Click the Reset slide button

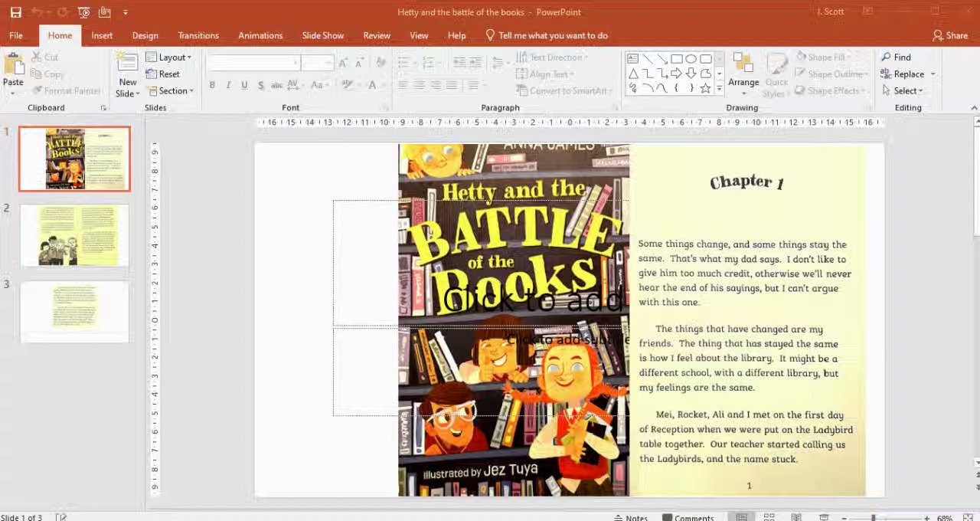pos(162,74)
